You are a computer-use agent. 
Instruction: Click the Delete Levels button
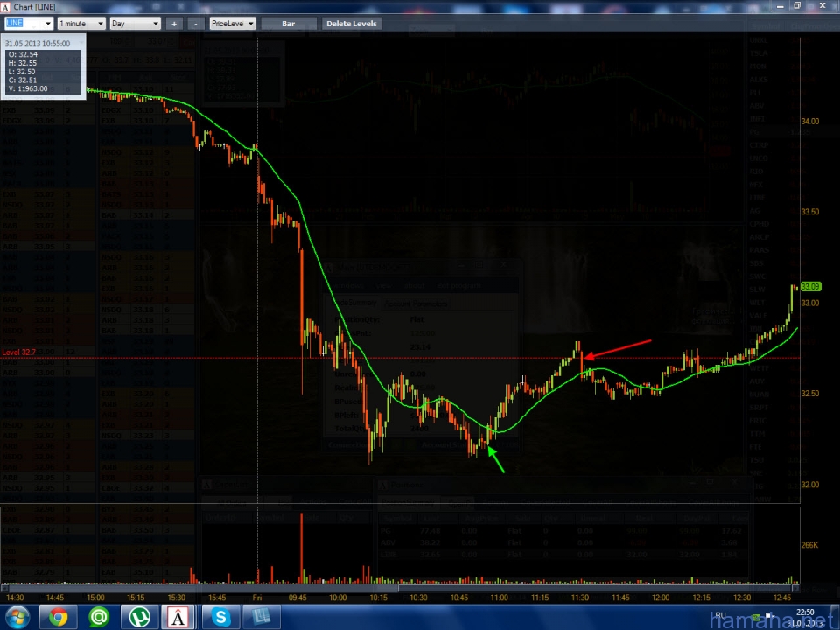(351, 24)
